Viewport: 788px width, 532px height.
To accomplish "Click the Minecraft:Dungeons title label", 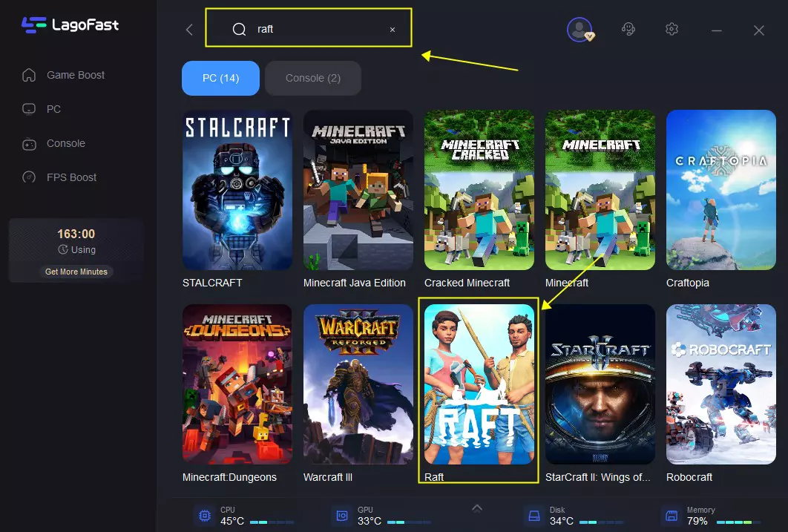I will click(x=229, y=477).
